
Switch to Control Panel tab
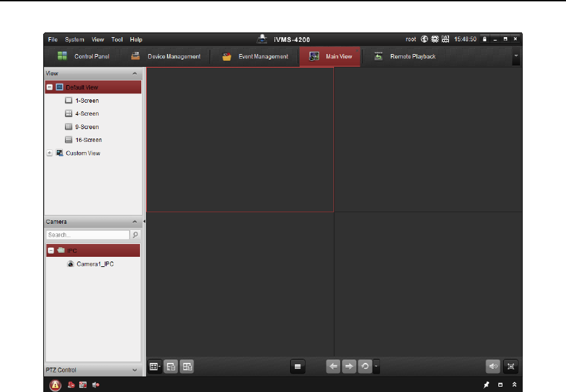tap(84, 57)
